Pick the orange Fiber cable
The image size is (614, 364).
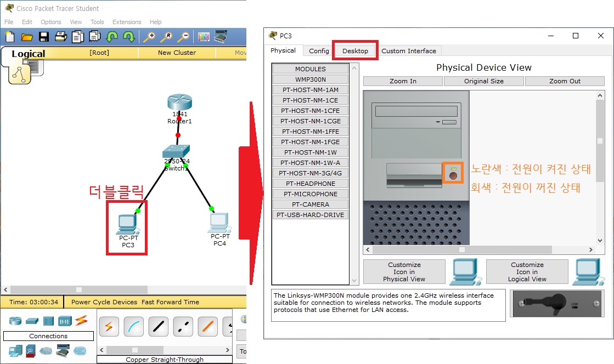(207, 326)
